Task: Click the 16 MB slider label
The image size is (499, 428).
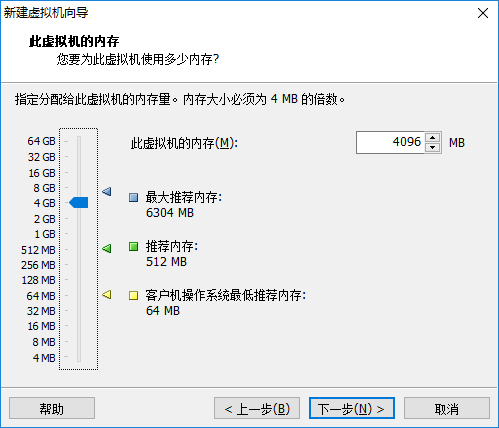Action: [x=41, y=326]
